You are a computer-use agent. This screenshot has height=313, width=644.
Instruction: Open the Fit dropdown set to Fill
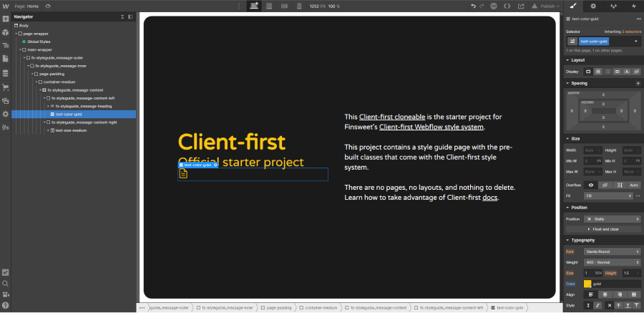608,196
